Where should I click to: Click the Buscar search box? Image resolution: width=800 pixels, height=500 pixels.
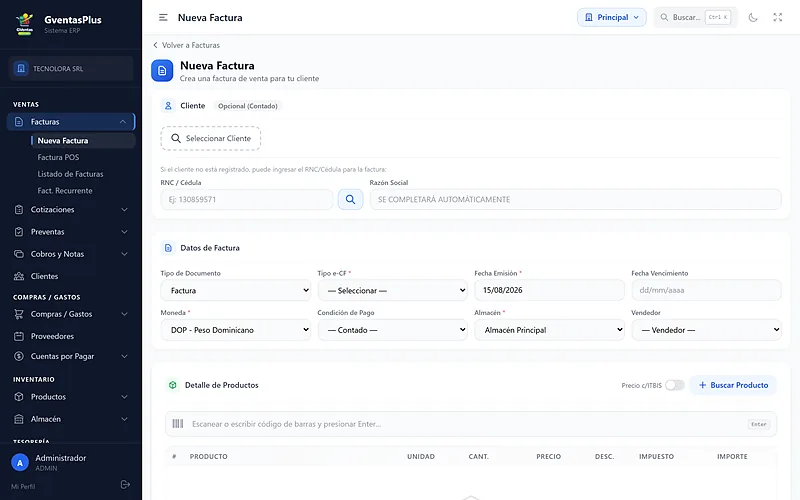tap(696, 17)
